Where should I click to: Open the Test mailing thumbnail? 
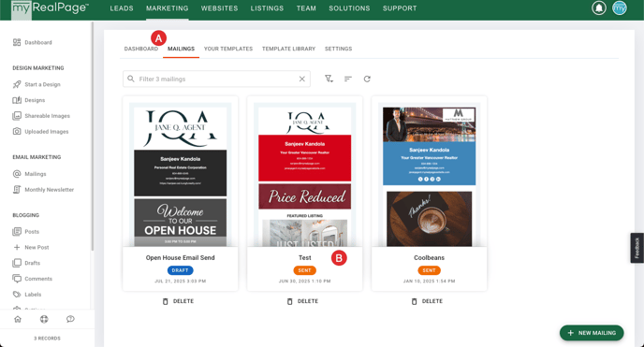(x=305, y=174)
